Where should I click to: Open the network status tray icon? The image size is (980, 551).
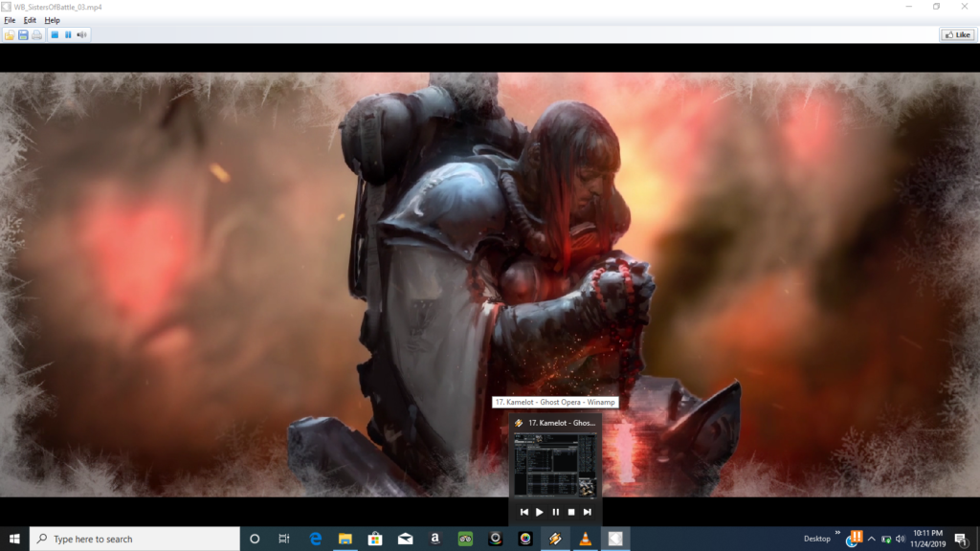[x=886, y=540]
